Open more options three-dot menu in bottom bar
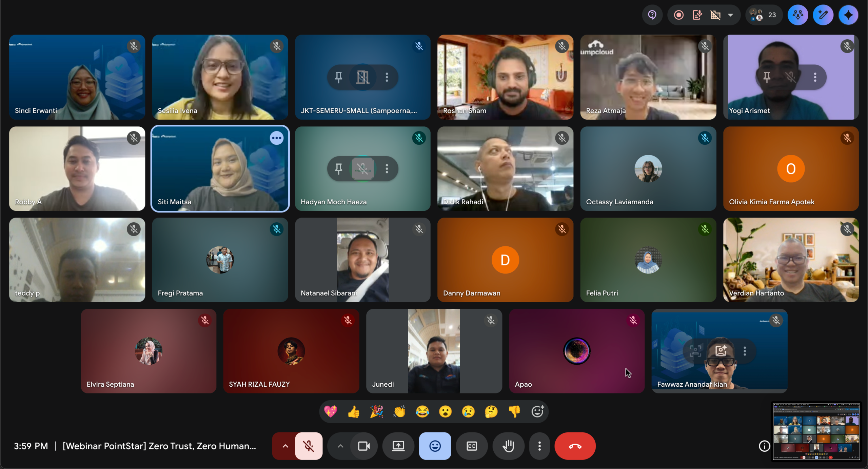Image resolution: width=868 pixels, height=469 pixels. tap(539, 446)
